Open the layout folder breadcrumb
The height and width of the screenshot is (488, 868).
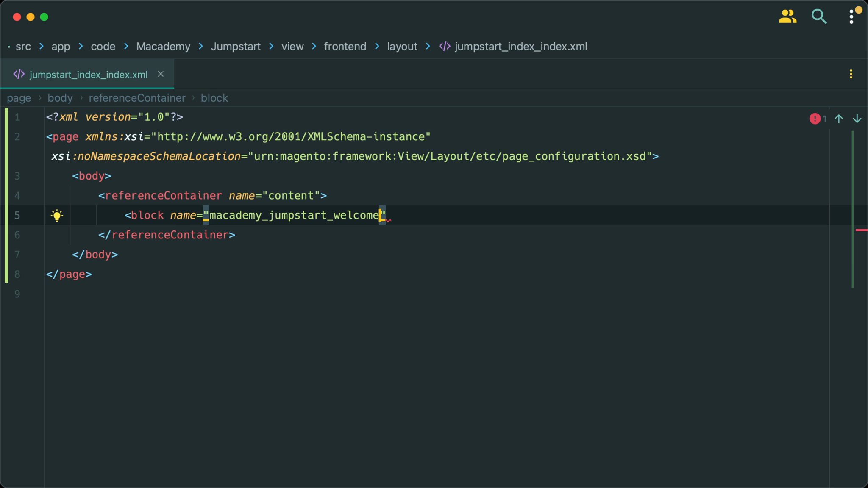(x=402, y=47)
